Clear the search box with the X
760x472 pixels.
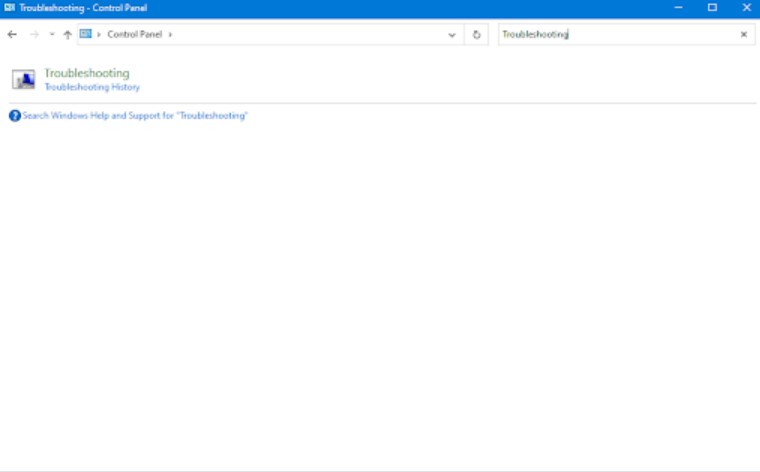744,34
